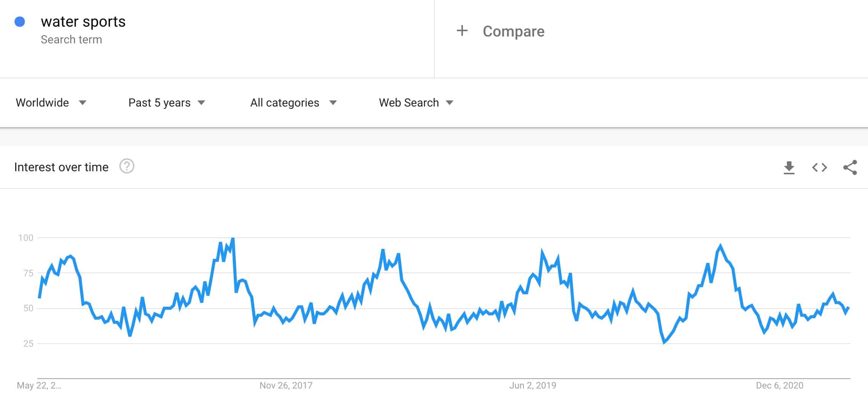Screen dimensions: 868x395
Task: Open the All categories dropdown
Action: [293, 103]
